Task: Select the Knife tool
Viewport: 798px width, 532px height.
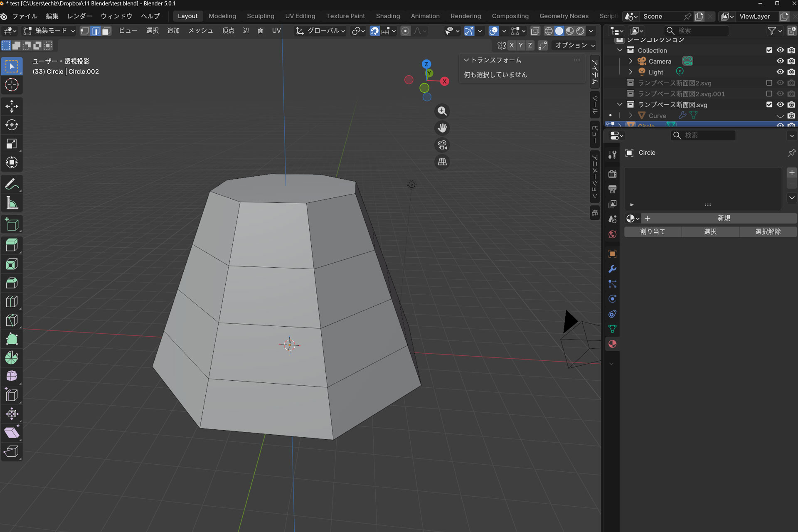Action: tap(12, 320)
